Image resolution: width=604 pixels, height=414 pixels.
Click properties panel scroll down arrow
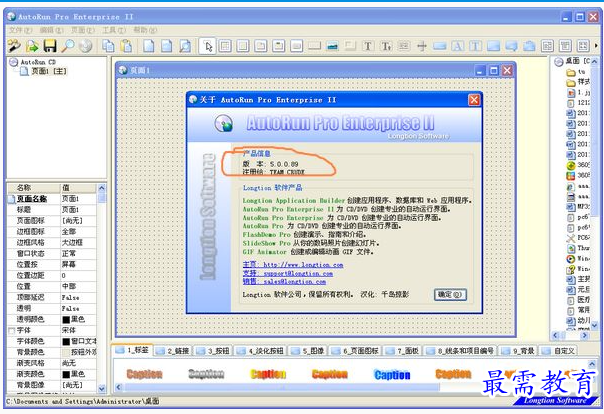pos(102,389)
